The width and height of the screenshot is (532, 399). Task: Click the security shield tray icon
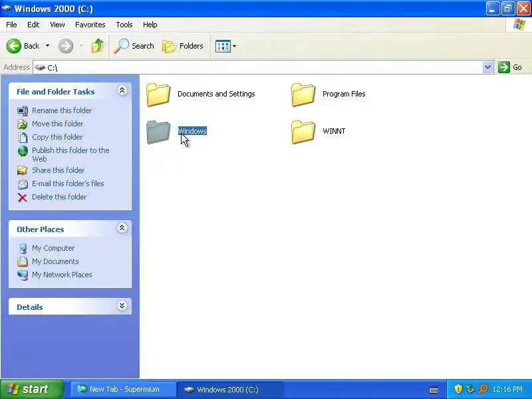click(x=458, y=389)
